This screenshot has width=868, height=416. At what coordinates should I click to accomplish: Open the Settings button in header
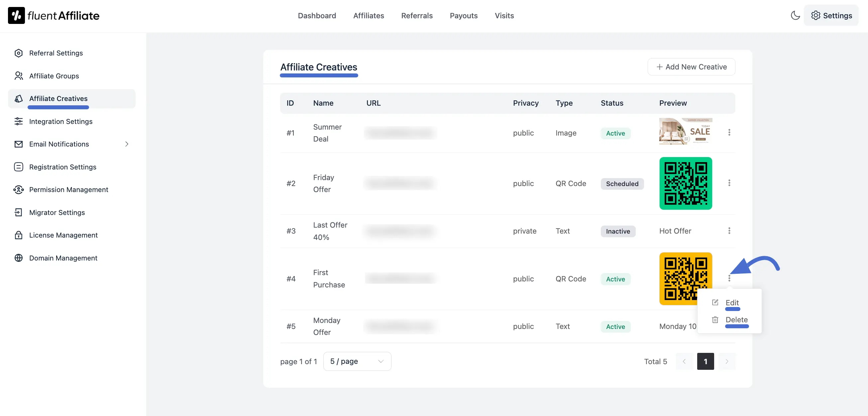pyautogui.click(x=831, y=16)
